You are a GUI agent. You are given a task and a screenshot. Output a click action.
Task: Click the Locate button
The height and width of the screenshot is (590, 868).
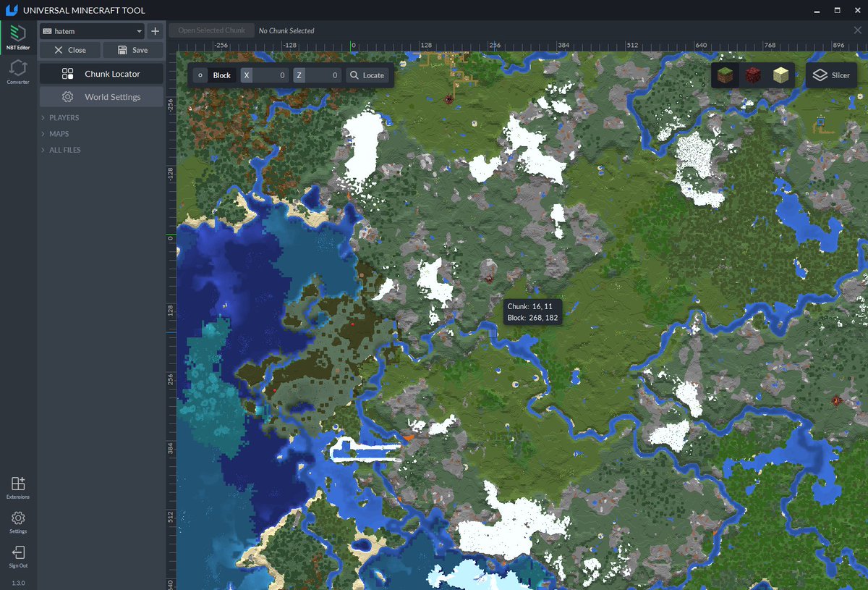367,75
